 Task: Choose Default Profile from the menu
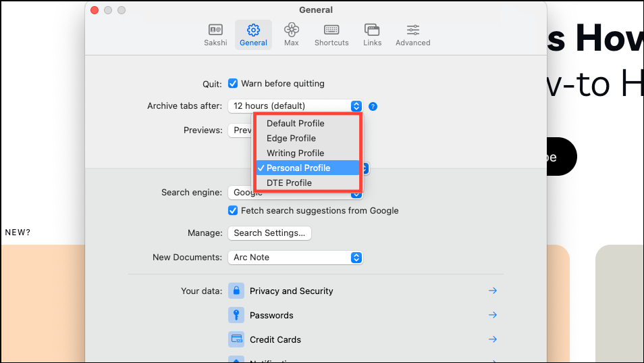coord(308,123)
